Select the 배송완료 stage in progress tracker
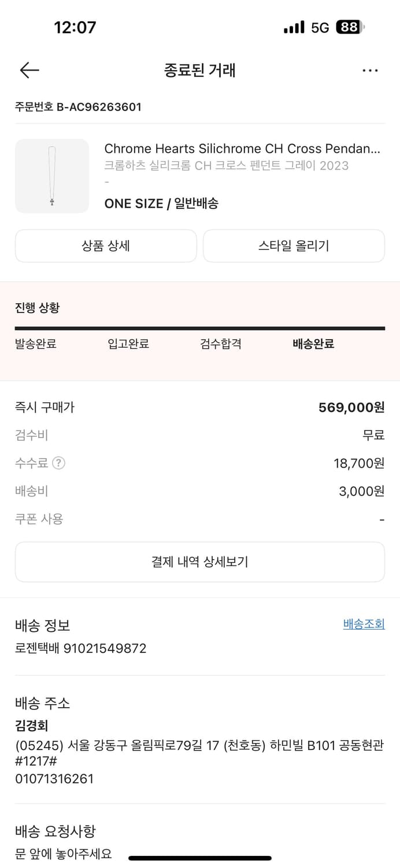400x868 pixels. pyautogui.click(x=312, y=343)
